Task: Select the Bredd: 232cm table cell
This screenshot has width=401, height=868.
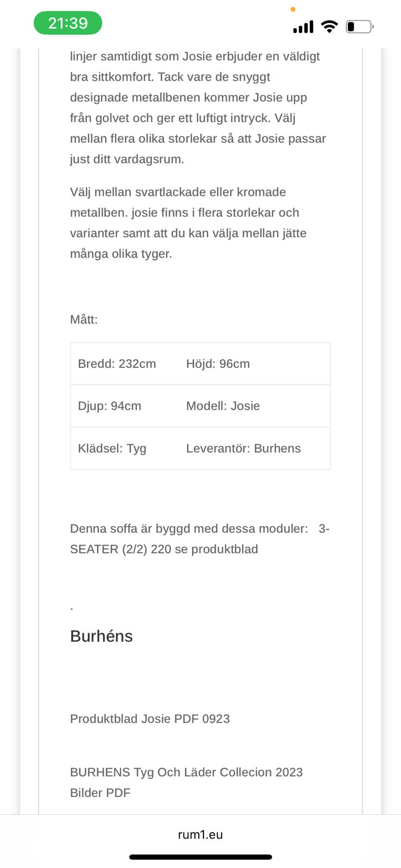Action: (x=117, y=364)
